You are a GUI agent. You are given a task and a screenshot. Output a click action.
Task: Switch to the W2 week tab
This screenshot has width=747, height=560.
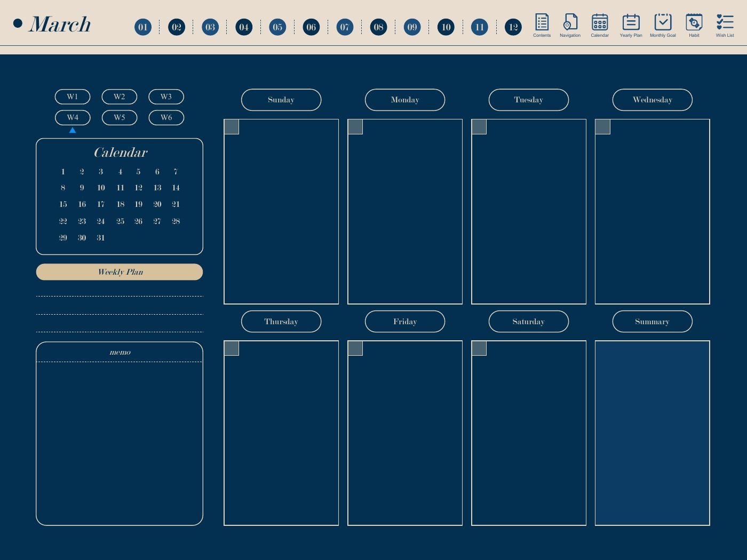coord(120,97)
